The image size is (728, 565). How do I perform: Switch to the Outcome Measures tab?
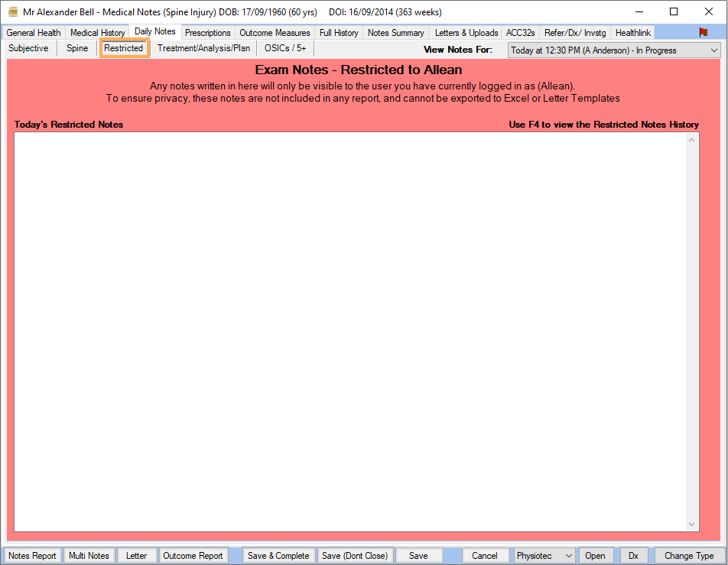tap(275, 32)
